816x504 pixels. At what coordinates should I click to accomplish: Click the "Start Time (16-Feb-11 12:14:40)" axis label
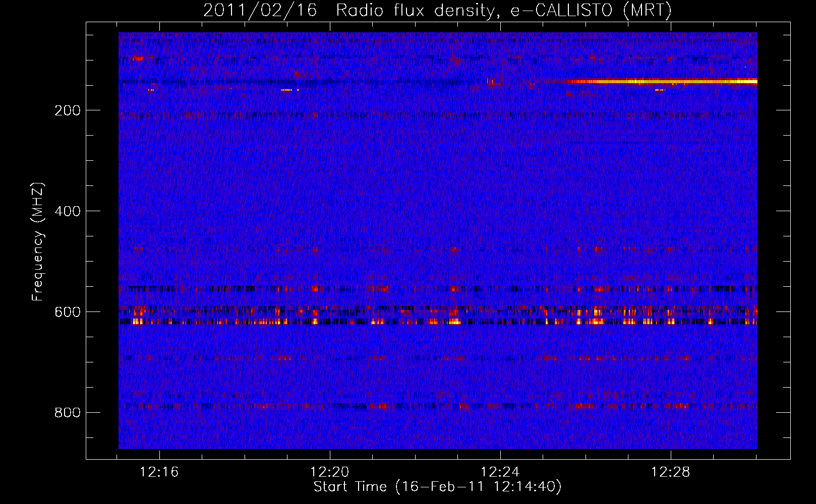tap(437, 487)
